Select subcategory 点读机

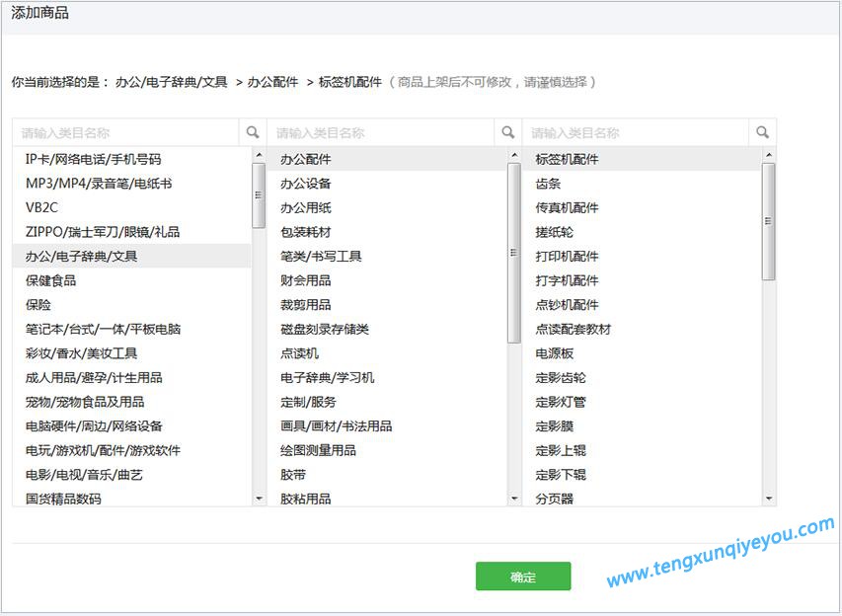tap(387, 352)
